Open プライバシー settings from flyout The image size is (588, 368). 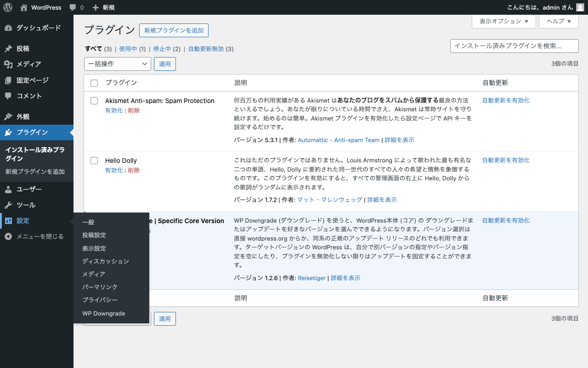(x=111, y=300)
